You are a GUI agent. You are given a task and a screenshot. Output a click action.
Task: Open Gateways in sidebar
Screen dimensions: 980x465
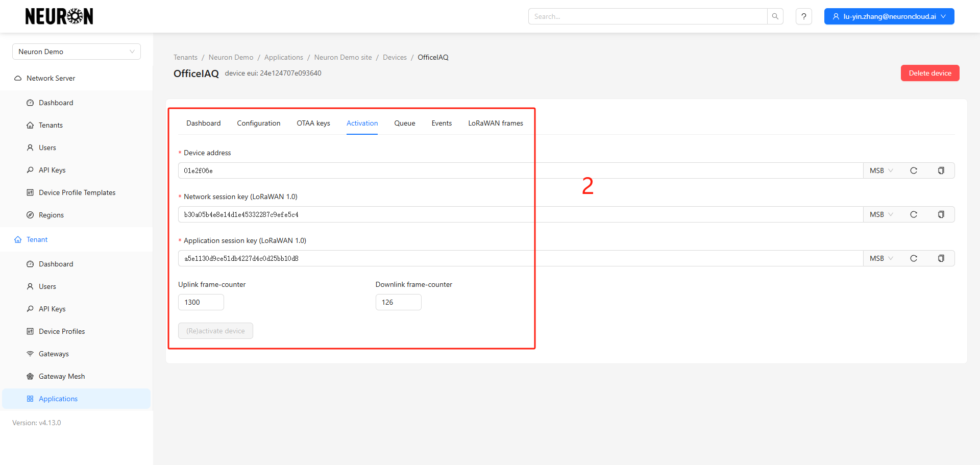[x=77, y=354]
